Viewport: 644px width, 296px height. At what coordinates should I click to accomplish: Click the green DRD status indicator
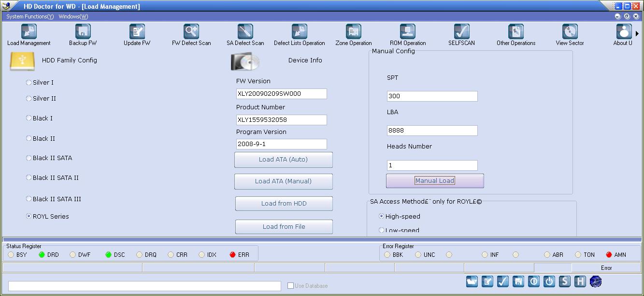point(42,255)
